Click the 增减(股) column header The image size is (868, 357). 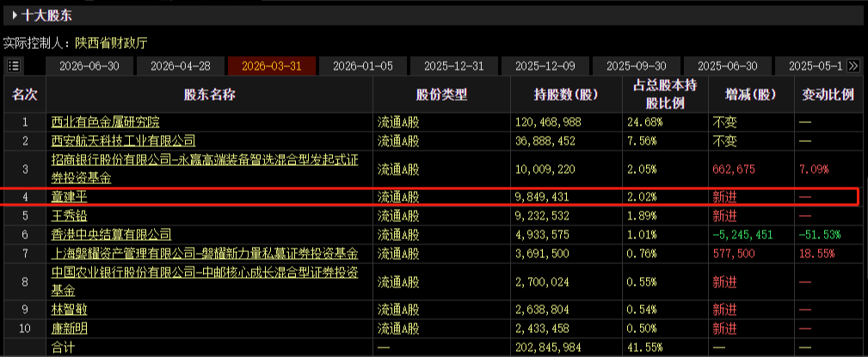751,95
